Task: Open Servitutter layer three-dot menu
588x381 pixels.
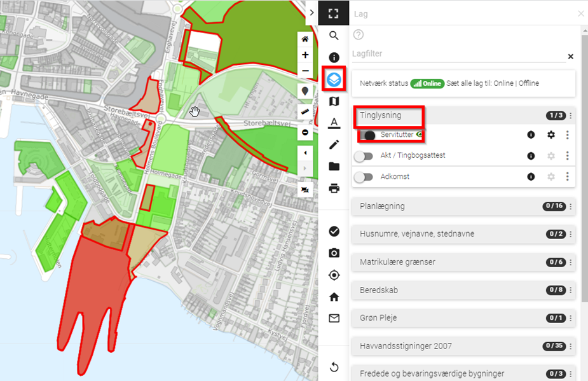Action: [568, 135]
